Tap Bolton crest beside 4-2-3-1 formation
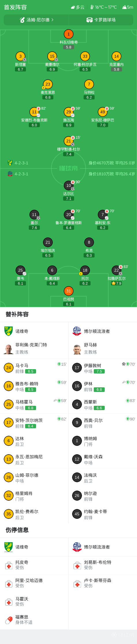Screen dimensions: 137x644 [x=10, y=174]
